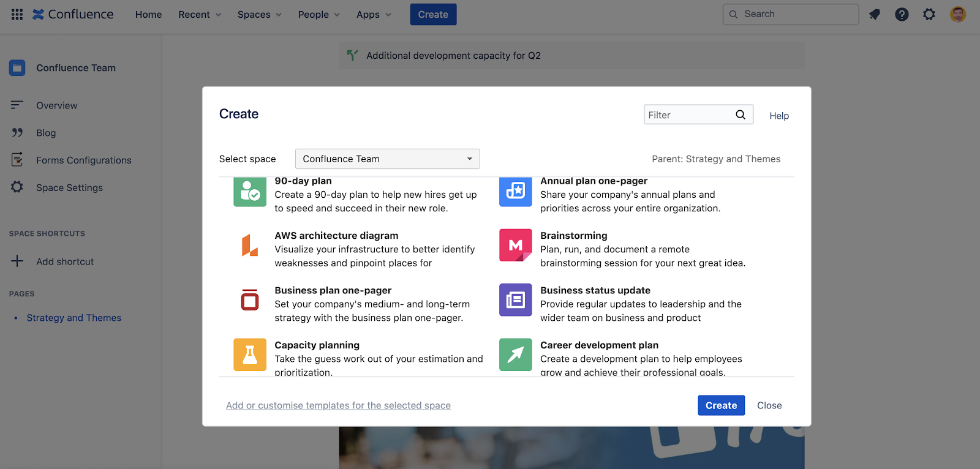The image size is (980, 469).
Task: Open the notifications icon in top bar
Action: (x=875, y=14)
